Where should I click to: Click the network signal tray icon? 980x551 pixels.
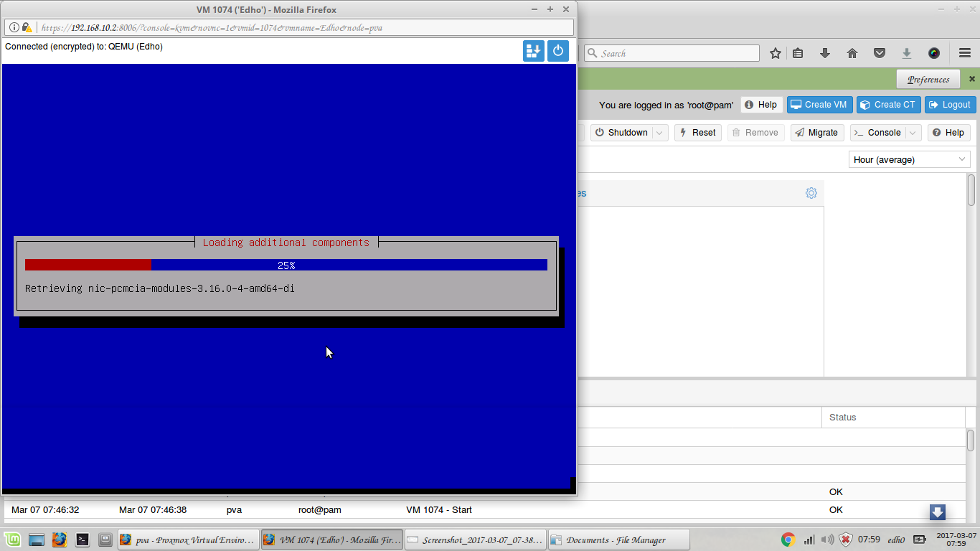[x=809, y=540]
